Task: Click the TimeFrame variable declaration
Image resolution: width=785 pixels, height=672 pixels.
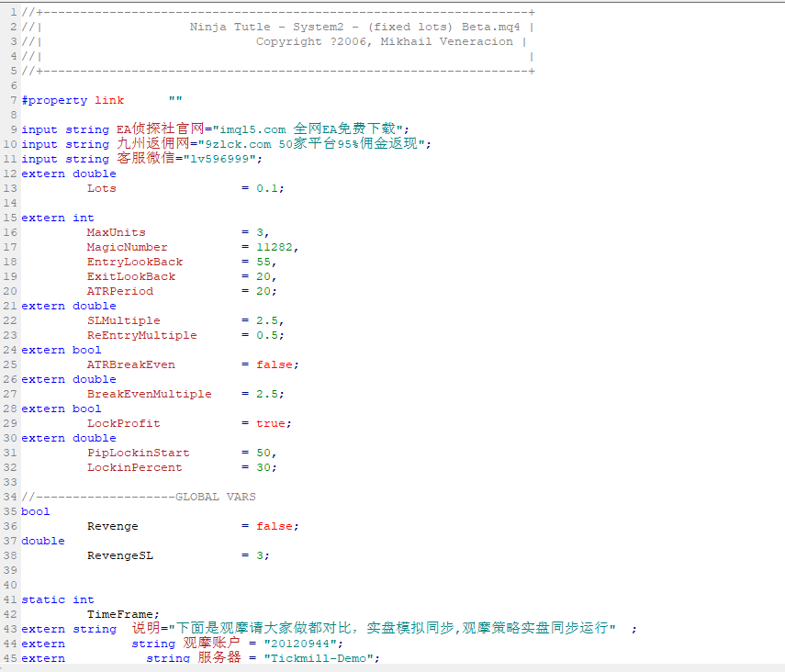Action: (x=123, y=614)
